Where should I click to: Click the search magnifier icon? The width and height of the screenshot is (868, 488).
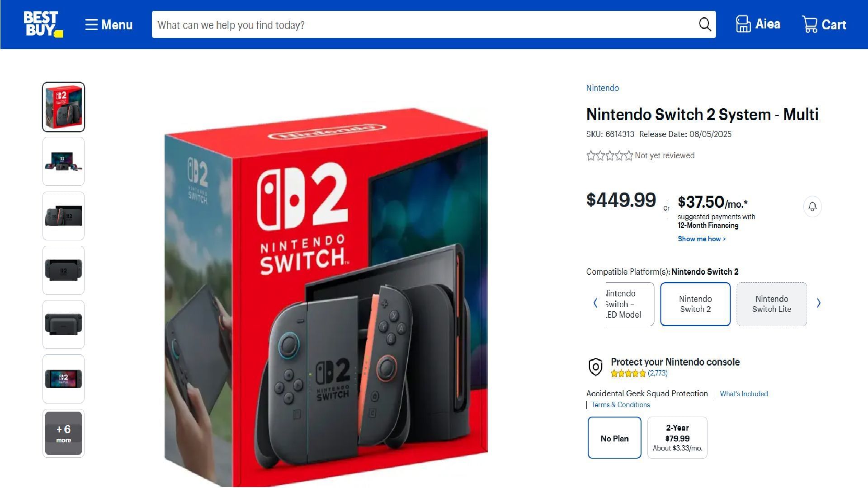point(705,24)
